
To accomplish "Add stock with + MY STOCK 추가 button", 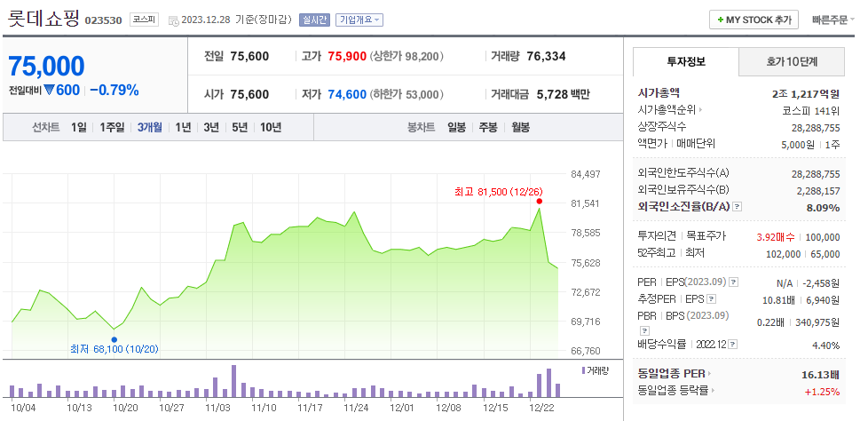I will point(754,20).
